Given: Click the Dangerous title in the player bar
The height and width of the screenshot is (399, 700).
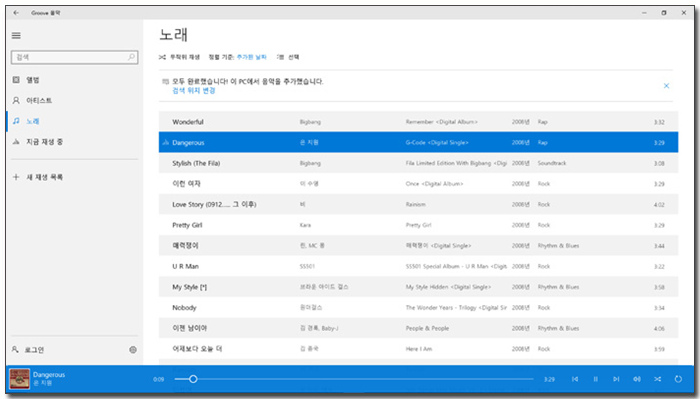Looking at the screenshot, I should point(49,375).
